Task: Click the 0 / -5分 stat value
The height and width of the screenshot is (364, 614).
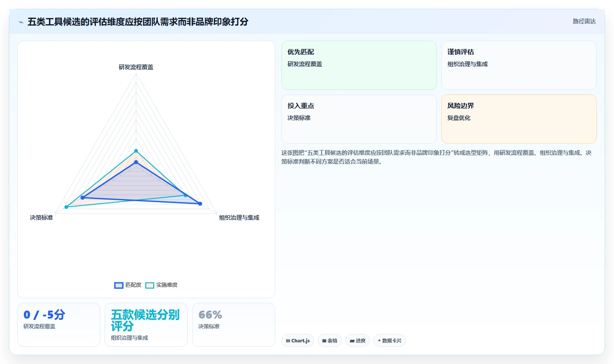Action: tap(44, 315)
